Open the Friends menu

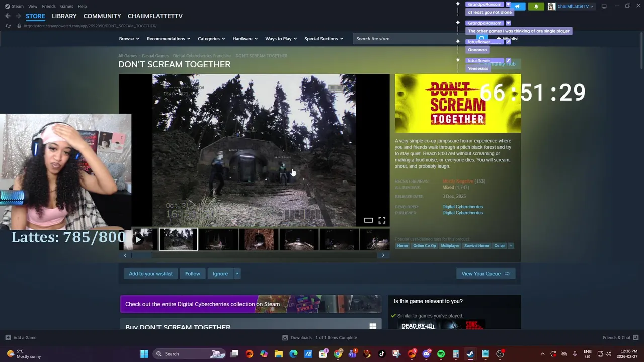tap(49, 6)
